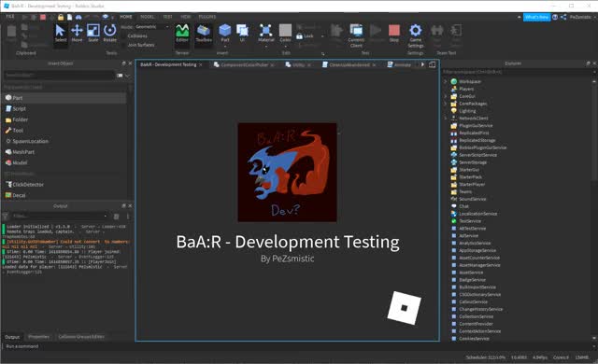The width and height of the screenshot is (598, 364).
Task: Click the help icon beside What's New
Action: point(555,17)
